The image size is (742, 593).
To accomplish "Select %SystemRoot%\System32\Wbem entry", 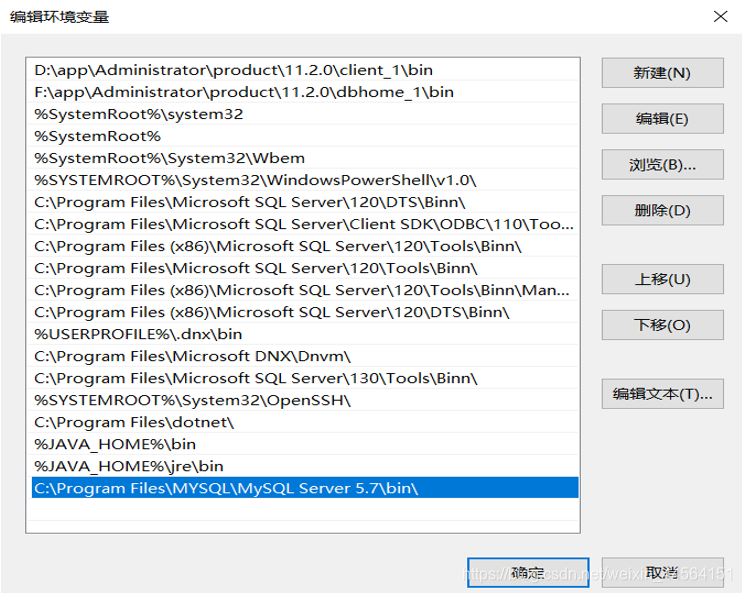I will coord(305,158).
